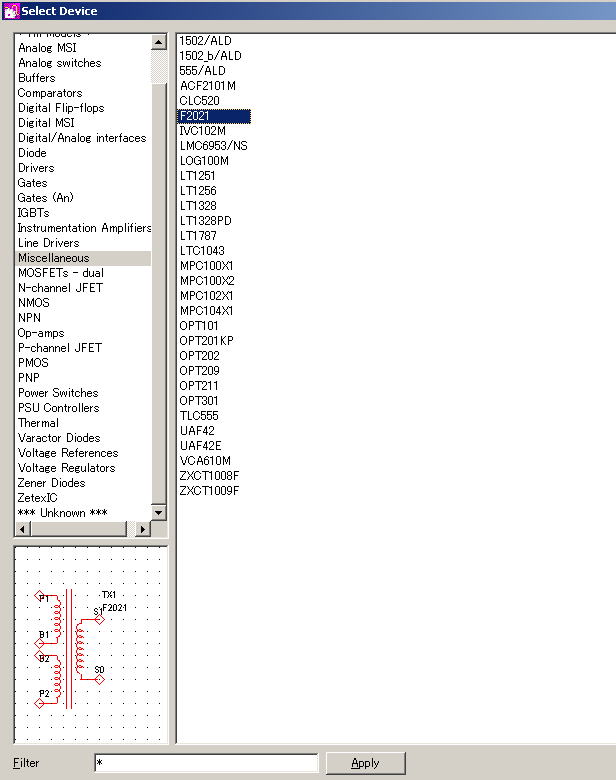Screen dimensions: 616x780
Task: Select the *** Unknown *** category
Action: (x=62, y=513)
